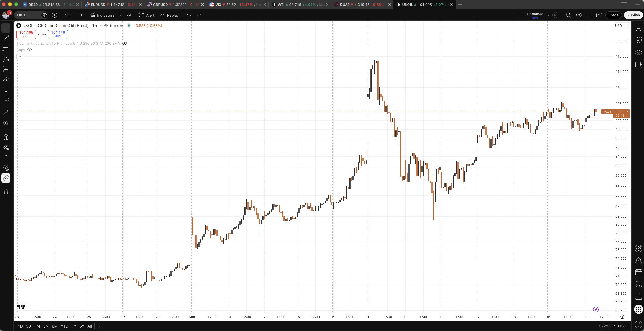Select the trend line tool
The image size is (644, 331).
point(6,38)
